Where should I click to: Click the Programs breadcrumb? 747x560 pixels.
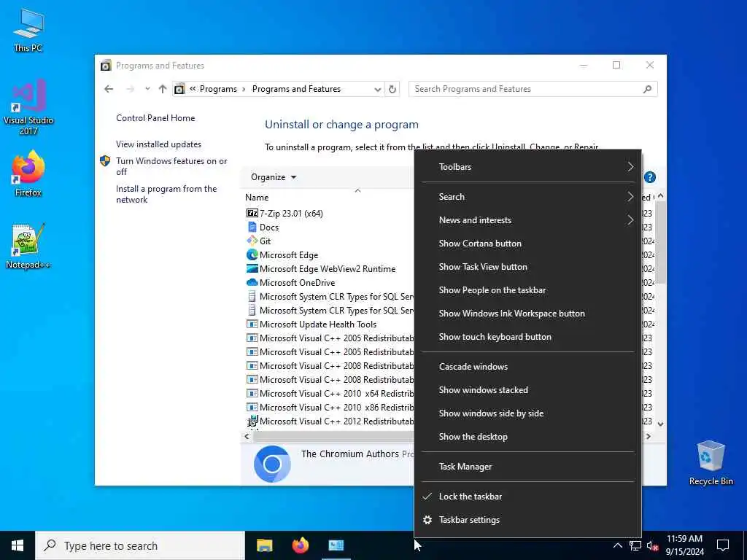click(218, 89)
